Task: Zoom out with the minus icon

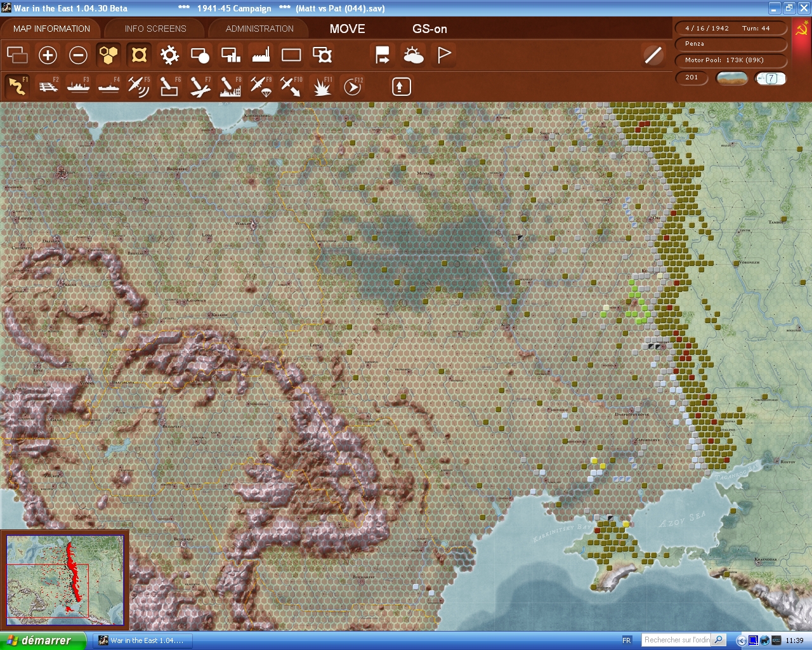Action: tap(78, 55)
